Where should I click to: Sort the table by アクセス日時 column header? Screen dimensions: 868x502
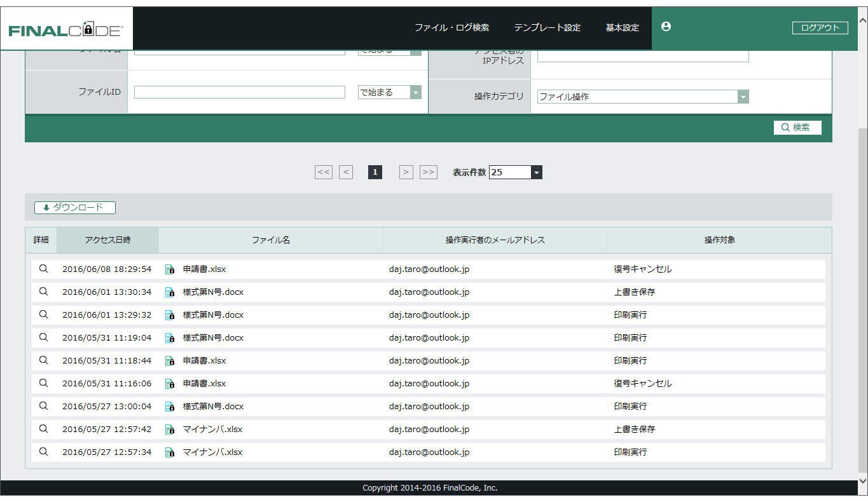pyautogui.click(x=107, y=240)
